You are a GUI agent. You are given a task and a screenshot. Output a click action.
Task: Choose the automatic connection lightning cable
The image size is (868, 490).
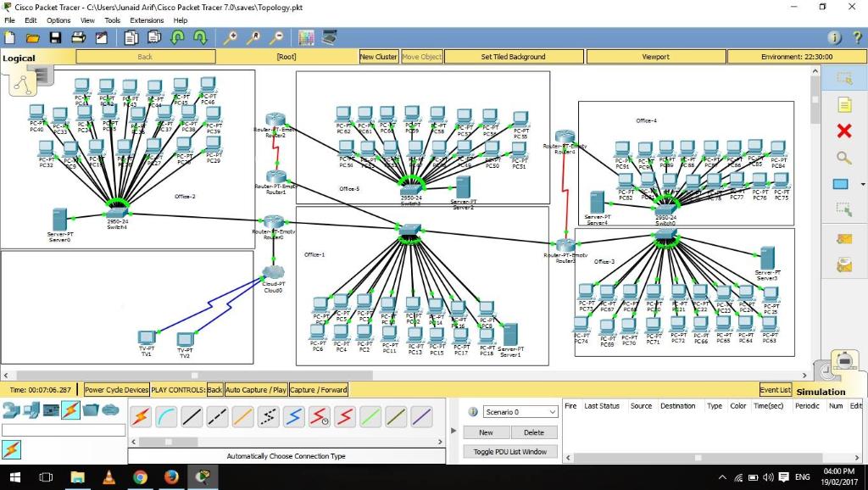click(141, 416)
